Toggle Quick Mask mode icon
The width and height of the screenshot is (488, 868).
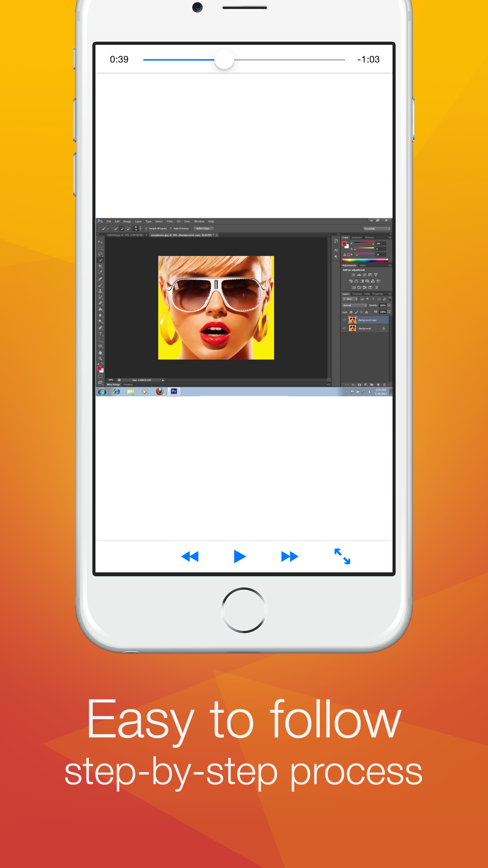pos(100,376)
